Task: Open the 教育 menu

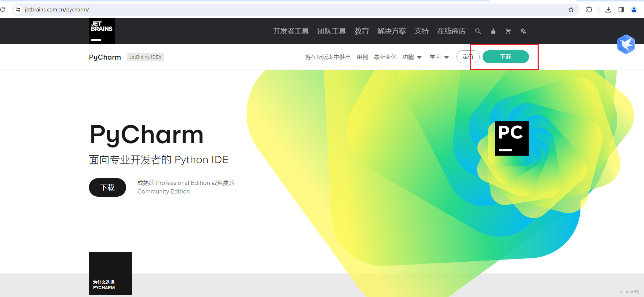Action: tap(361, 31)
